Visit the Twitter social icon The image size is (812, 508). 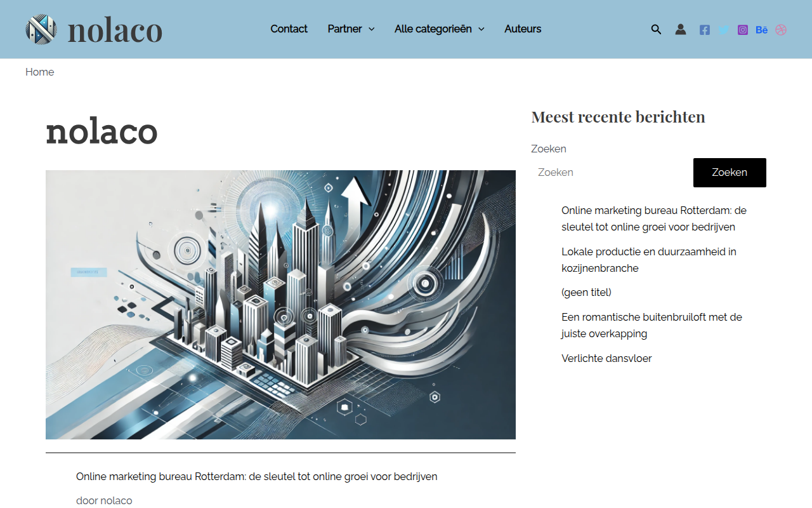tap(724, 30)
